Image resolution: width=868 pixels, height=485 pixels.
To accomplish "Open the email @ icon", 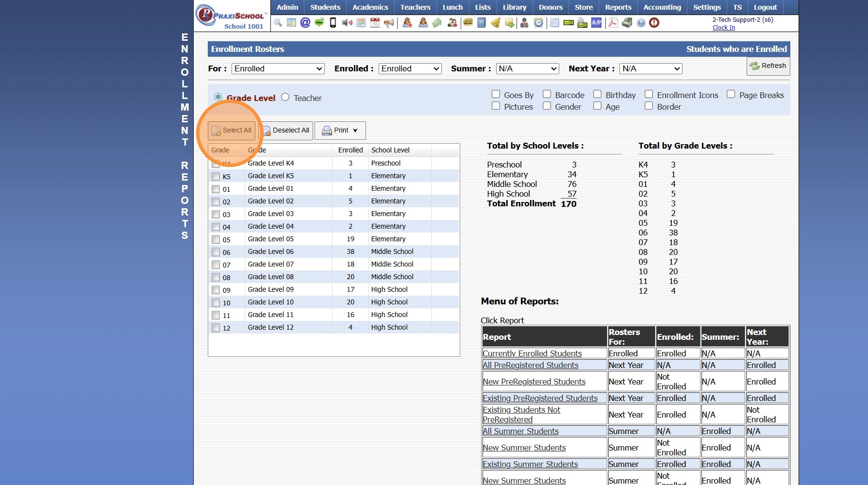I will pos(305,23).
